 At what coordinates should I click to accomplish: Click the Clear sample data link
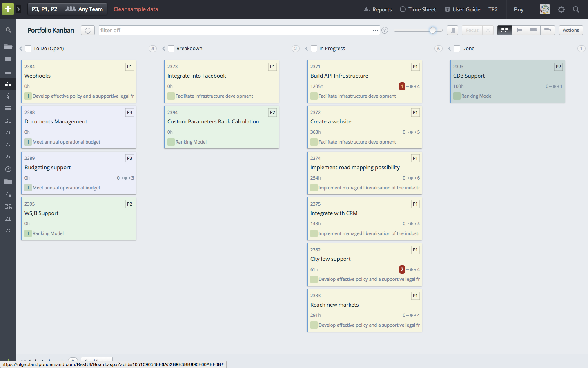point(136,9)
